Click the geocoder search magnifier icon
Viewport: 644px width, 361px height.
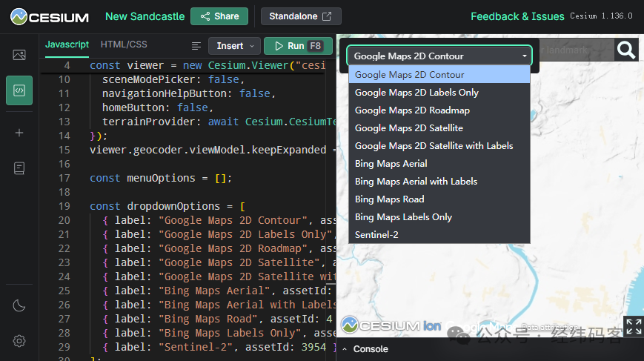pos(626,50)
